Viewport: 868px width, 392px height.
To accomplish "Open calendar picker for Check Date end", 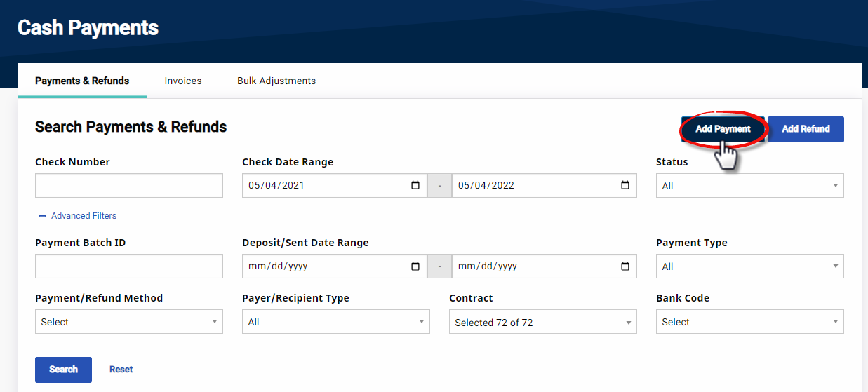I will pyautogui.click(x=625, y=186).
